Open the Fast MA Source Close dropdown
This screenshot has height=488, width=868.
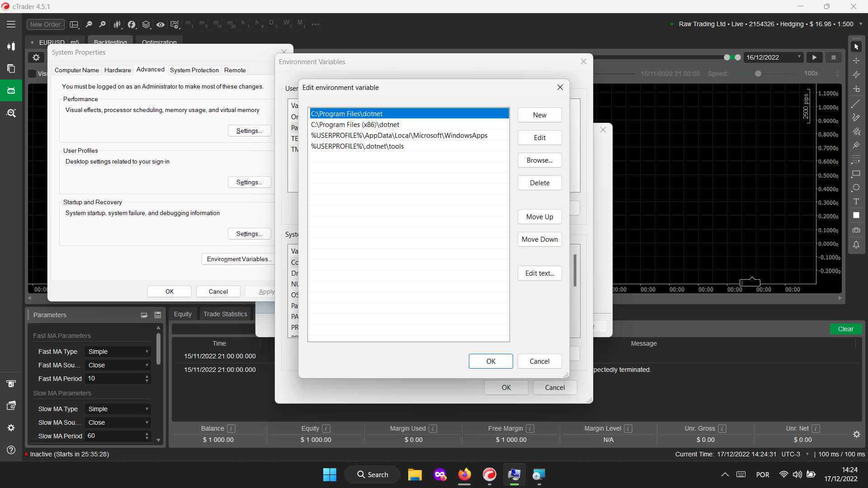tap(118, 365)
